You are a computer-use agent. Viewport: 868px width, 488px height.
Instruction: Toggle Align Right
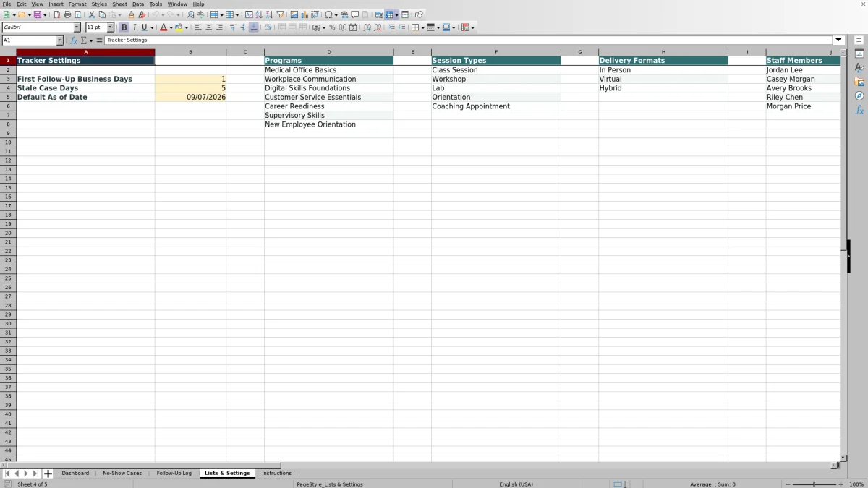(x=219, y=27)
